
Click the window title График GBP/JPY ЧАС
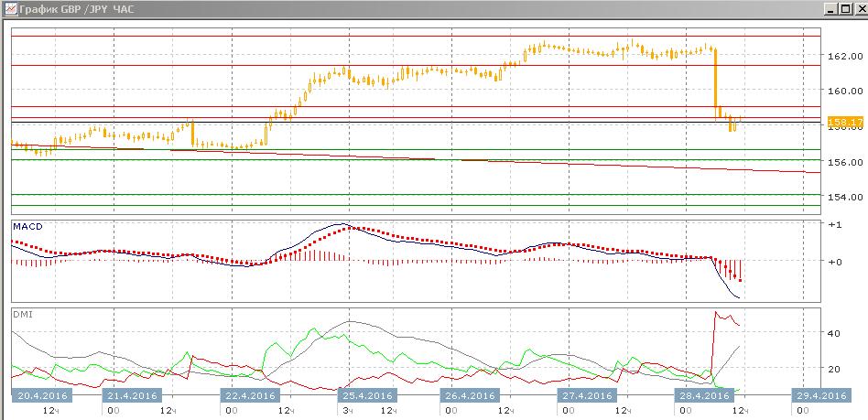(76, 9)
